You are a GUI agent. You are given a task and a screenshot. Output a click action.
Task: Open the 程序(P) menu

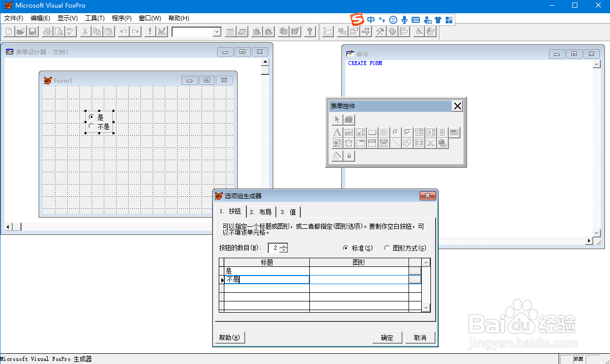click(122, 18)
